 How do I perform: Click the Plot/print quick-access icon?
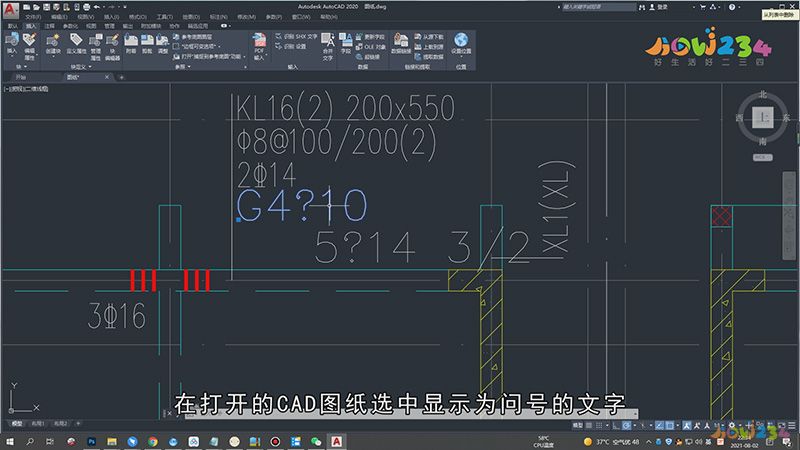pyautogui.click(x=87, y=7)
